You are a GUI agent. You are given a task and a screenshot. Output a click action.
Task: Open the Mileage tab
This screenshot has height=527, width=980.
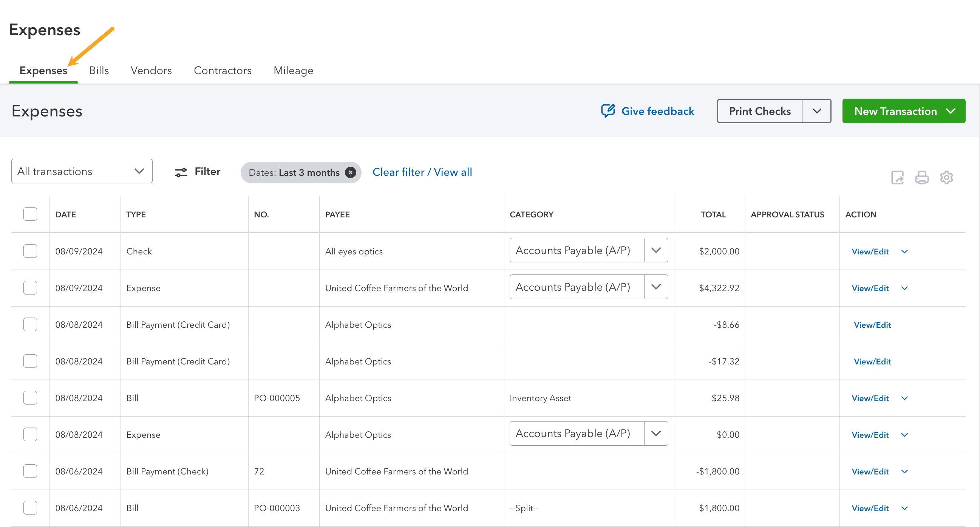[293, 70]
